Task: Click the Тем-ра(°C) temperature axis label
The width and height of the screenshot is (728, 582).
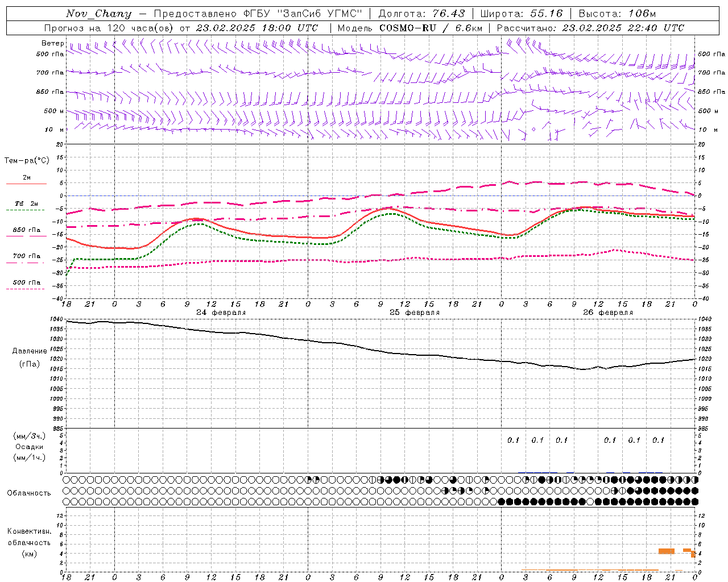Action: (27, 160)
